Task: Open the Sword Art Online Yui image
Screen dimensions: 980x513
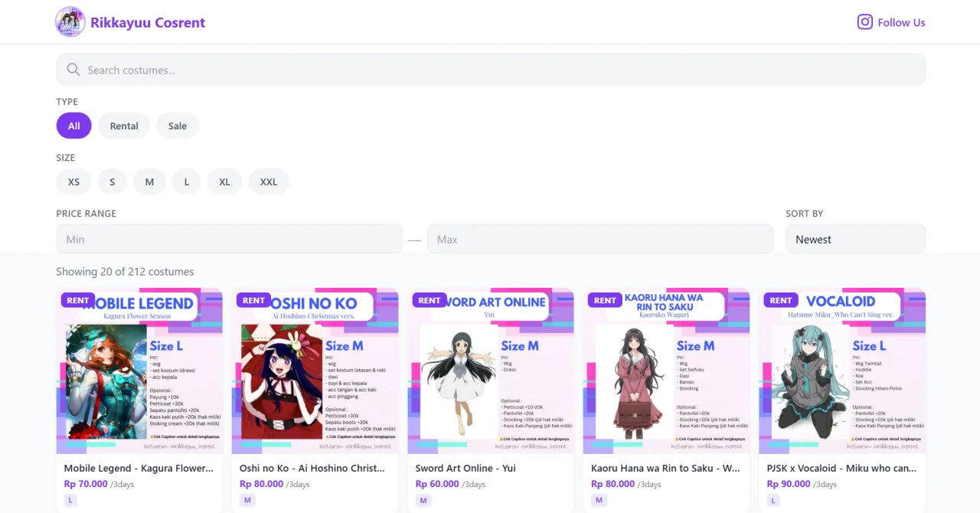Action: (x=491, y=371)
